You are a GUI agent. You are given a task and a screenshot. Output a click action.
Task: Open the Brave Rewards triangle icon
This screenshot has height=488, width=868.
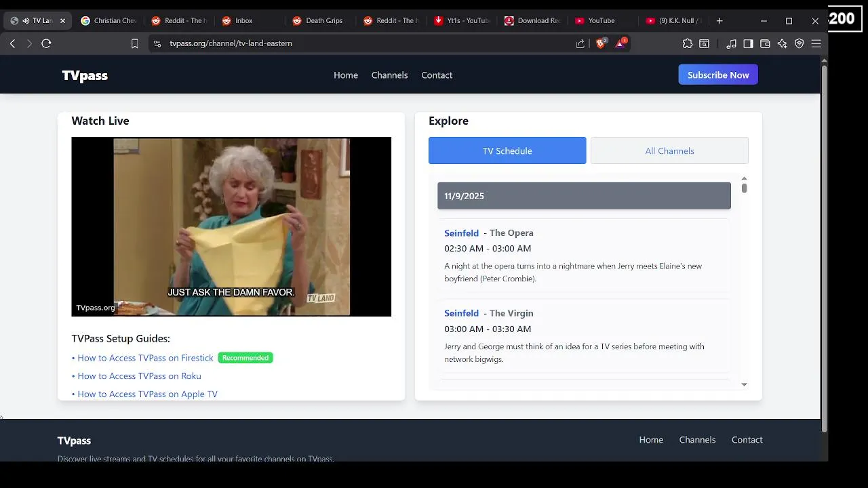click(x=620, y=43)
